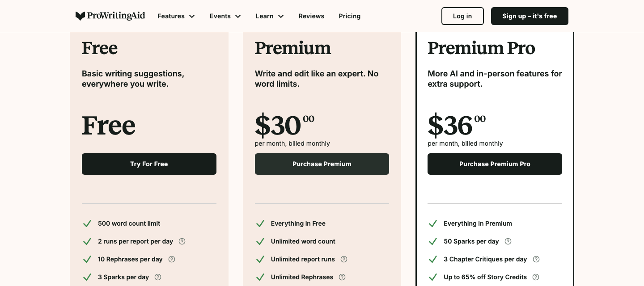Viewport: 644px width, 286px height.
Task: Click the ProWritingAid logo
Action: coord(110,16)
